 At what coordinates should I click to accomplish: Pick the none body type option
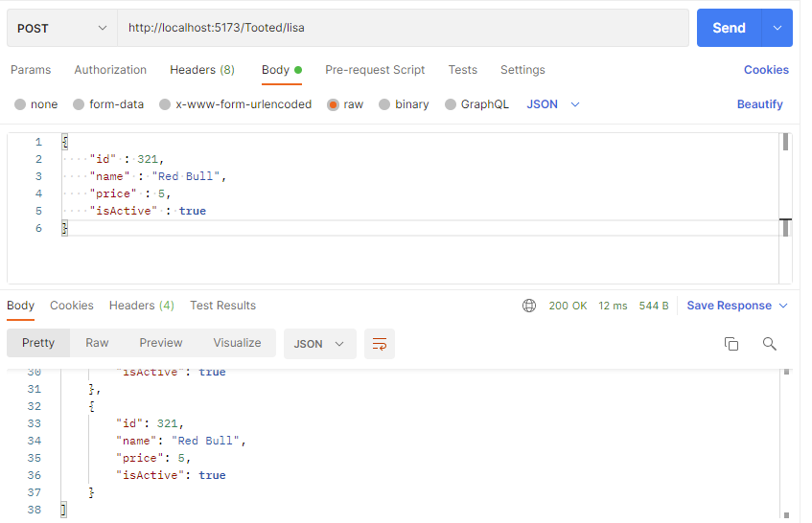pyautogui.click(x=20, y=104)
